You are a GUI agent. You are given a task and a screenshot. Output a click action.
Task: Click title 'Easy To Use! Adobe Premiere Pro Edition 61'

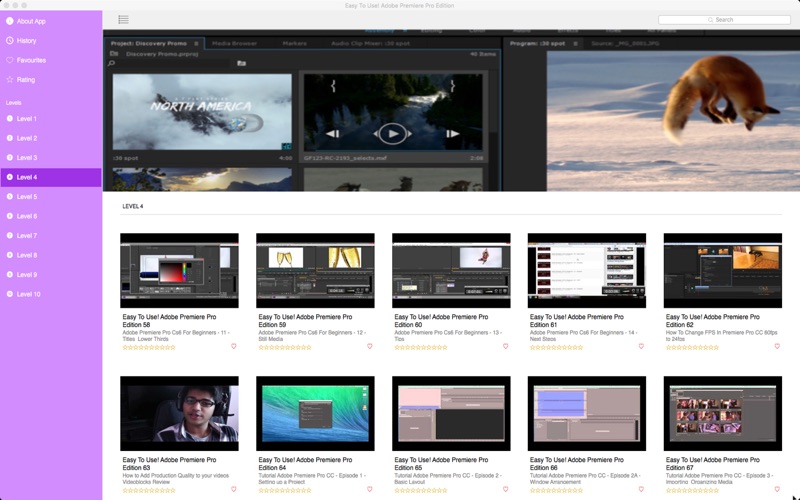click(577, 320)
